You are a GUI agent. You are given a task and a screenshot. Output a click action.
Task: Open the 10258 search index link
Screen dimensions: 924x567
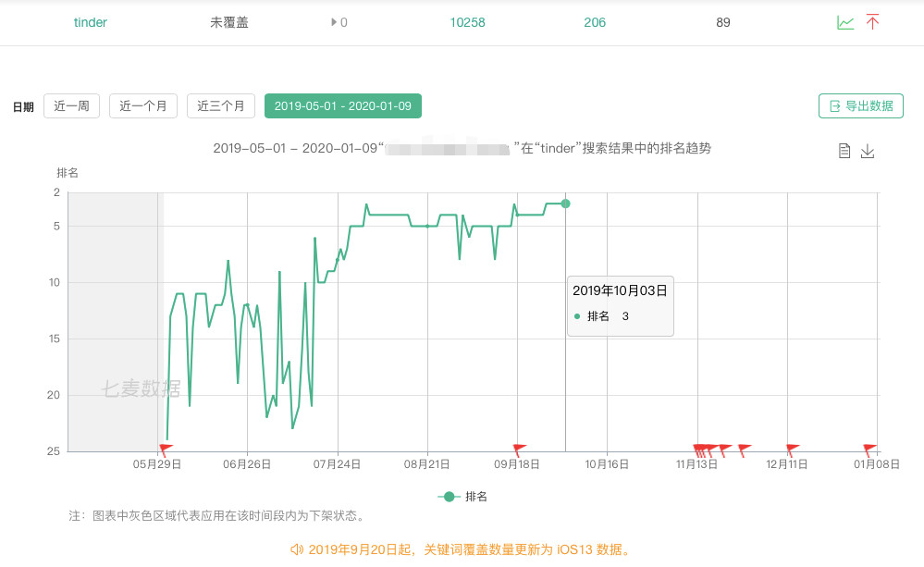pyautogui.click(x=467, y=22)
